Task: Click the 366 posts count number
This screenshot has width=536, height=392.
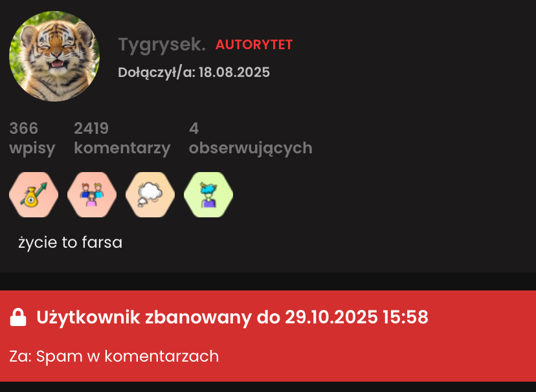Action: pyautogui.click(x=23, y=128)
